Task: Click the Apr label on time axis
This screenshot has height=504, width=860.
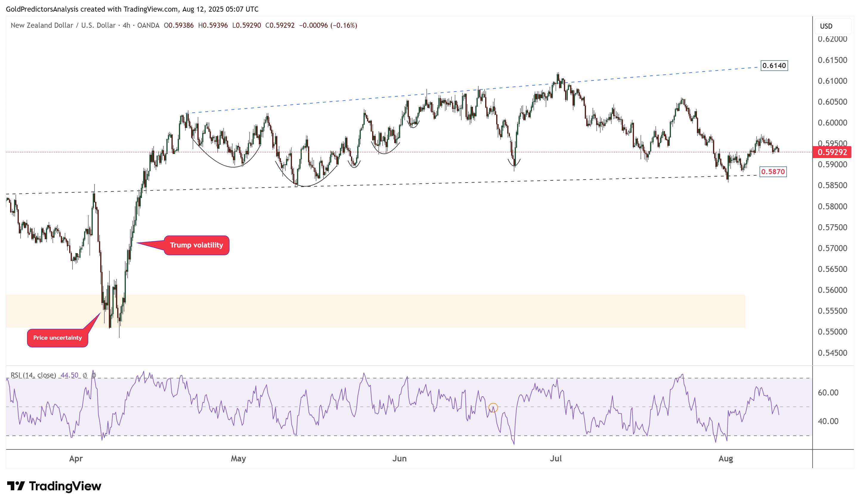Action: (x=76, y=459)
